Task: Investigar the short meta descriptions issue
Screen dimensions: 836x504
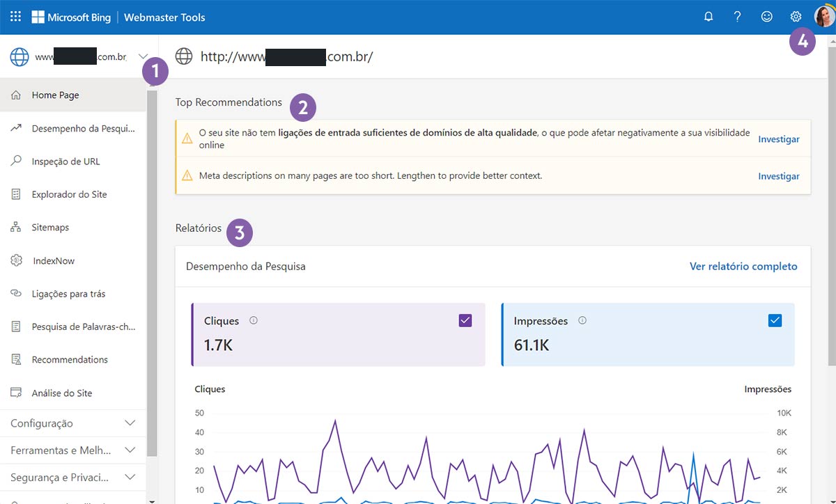Action: click(779, 176)
